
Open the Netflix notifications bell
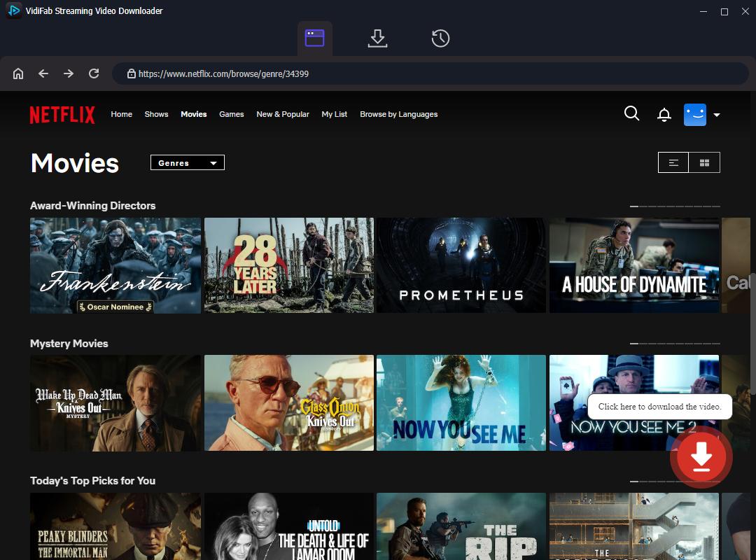coord(664,113)
